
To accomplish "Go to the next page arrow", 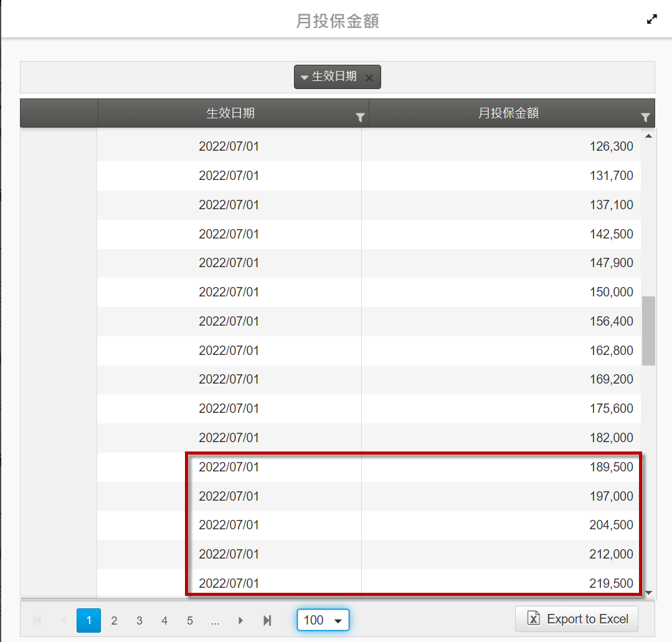I will [240, 620].
